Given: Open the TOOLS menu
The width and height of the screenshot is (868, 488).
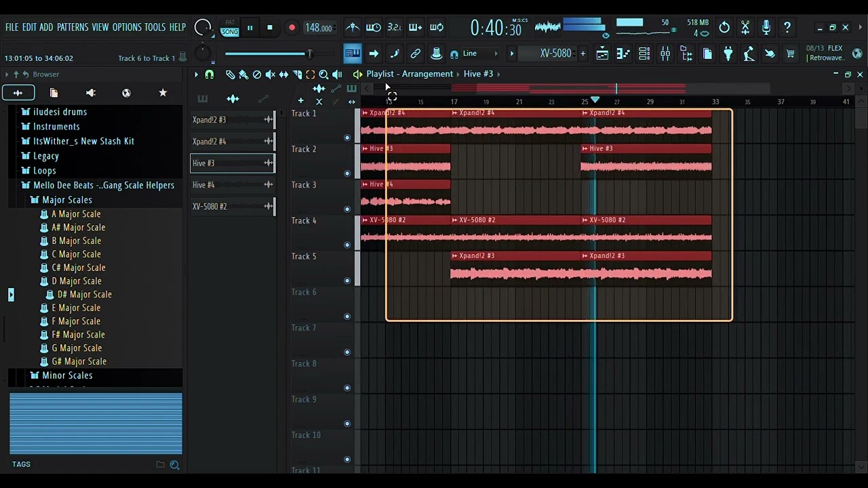Looking at the screenshot, I should click(x=155, y=28).
